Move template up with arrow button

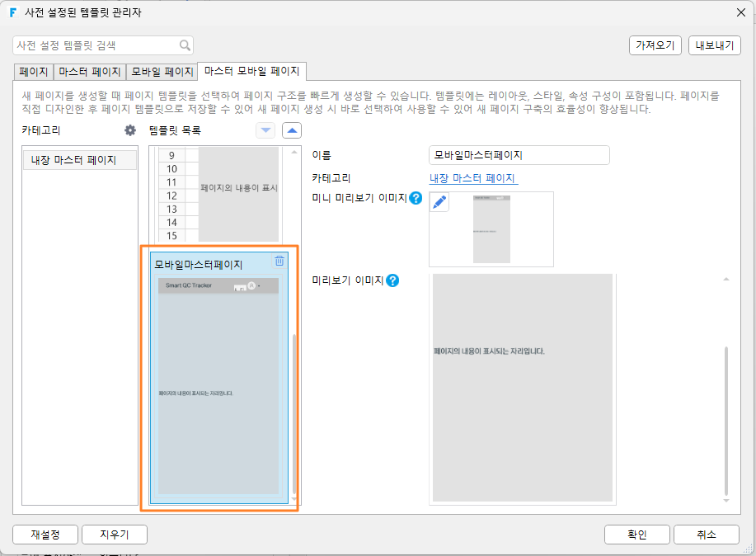[x=292, y=130]
